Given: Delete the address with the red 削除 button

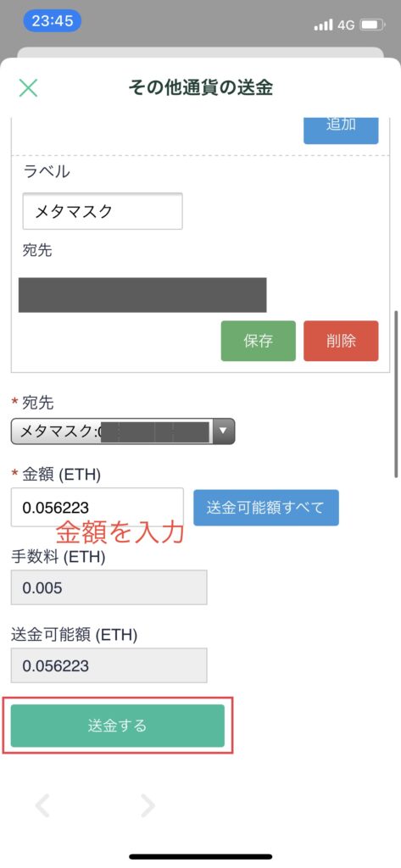Looking at the screenshot, I should (341, 341).
